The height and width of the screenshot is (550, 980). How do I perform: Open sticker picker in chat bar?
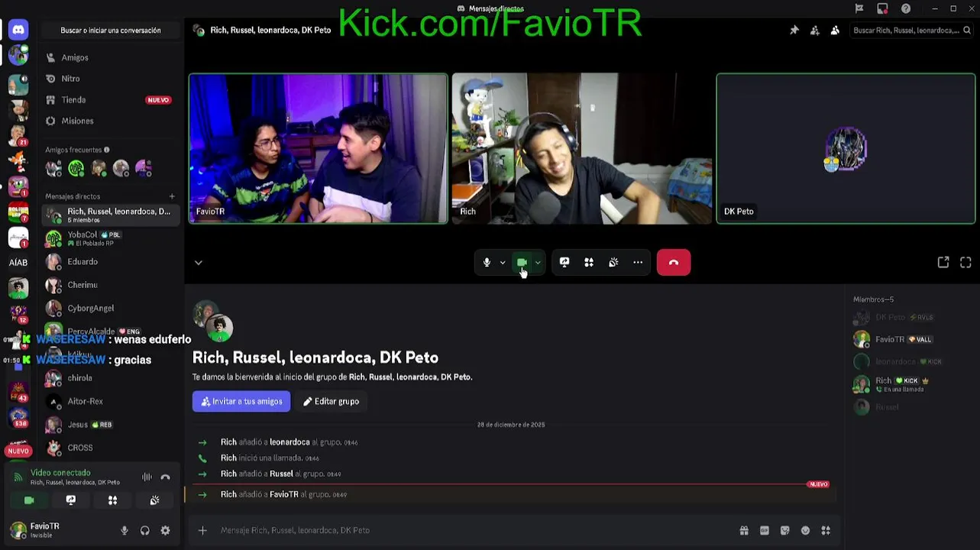coord(784,530)
